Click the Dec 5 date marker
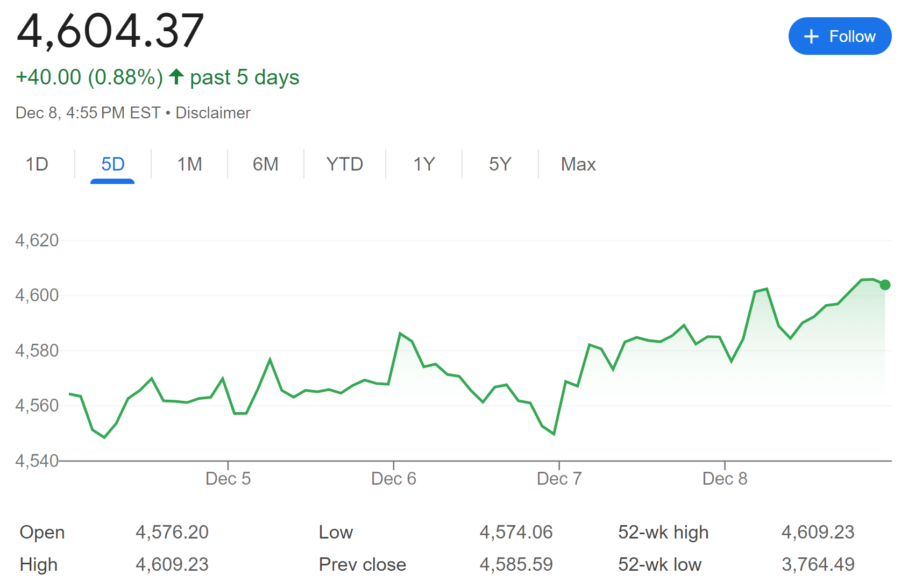Viewport: 901px width, 588px height. 228,478
